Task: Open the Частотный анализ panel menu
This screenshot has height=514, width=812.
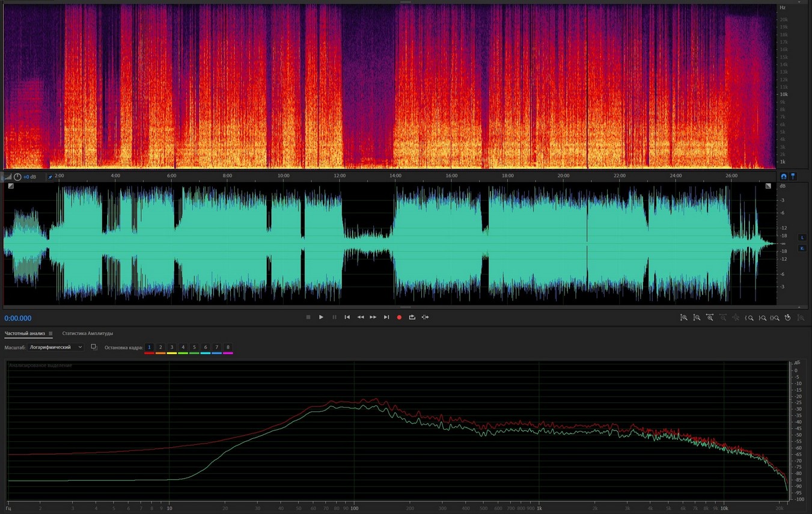Action: [x=50, y=334]
